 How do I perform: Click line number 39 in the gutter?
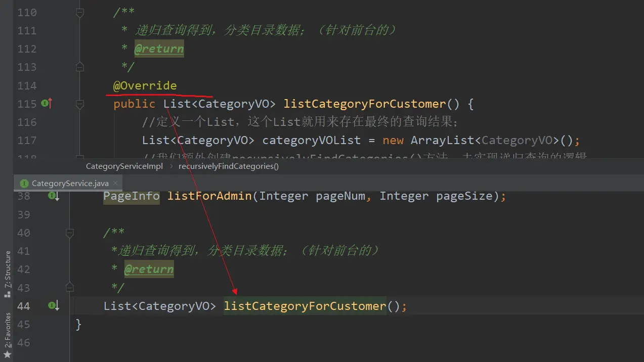(x=23, y=214)
